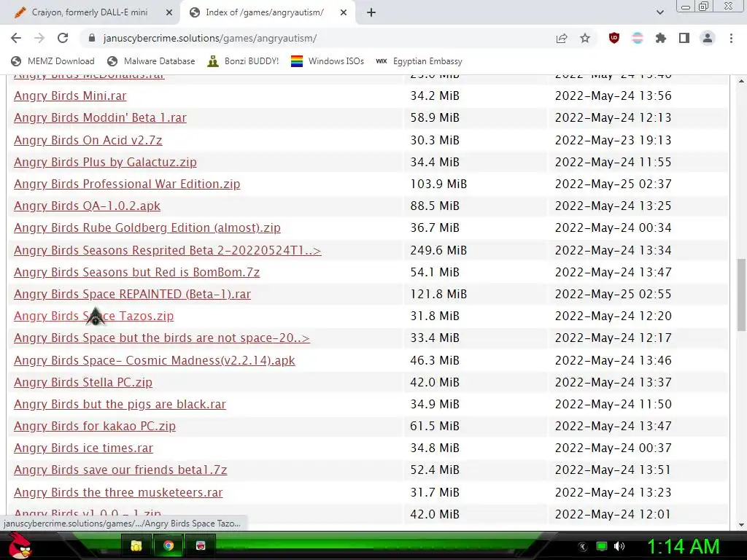
Task: Open the profile avatar menu
Action: point(708,38)
